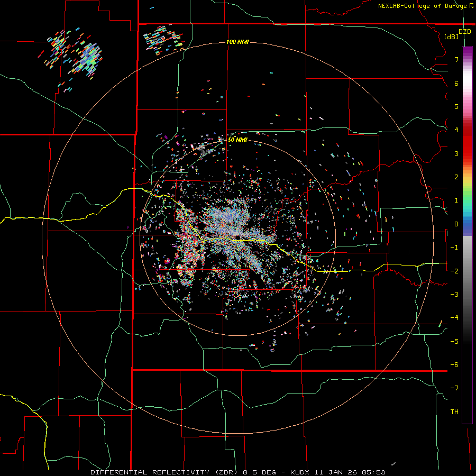Click the "KUDX" radar site identifier
This screenshot has height=476, width=476.
[x=301, y=472]
